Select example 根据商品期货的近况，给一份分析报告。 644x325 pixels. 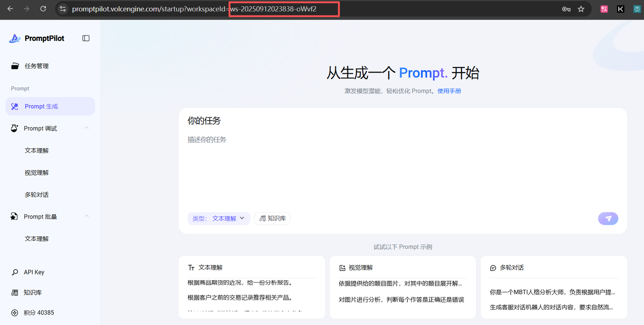[240, 283]
